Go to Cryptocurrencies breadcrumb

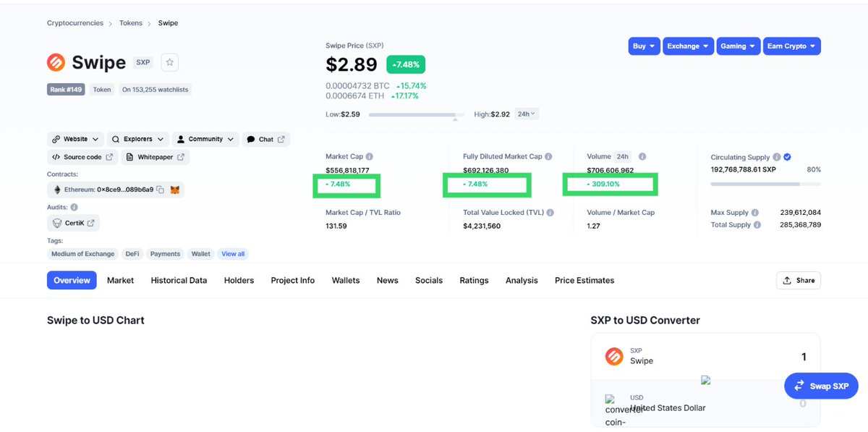click(75, 23)
